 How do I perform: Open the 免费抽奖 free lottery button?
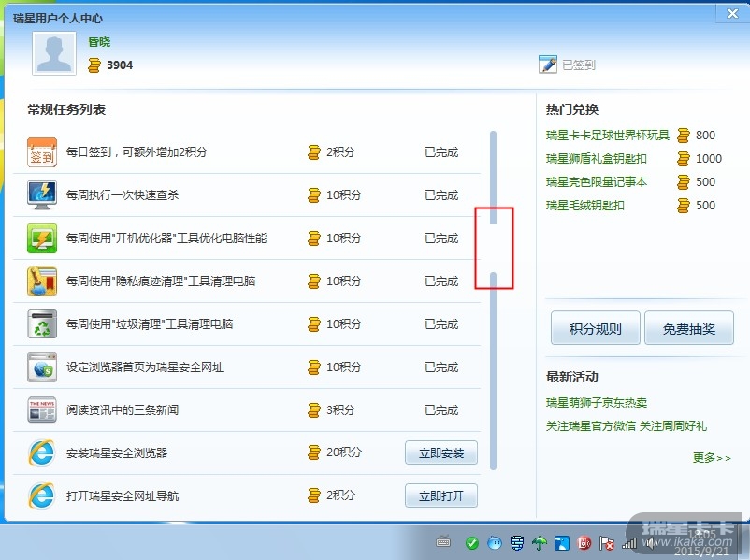(689, 328)
